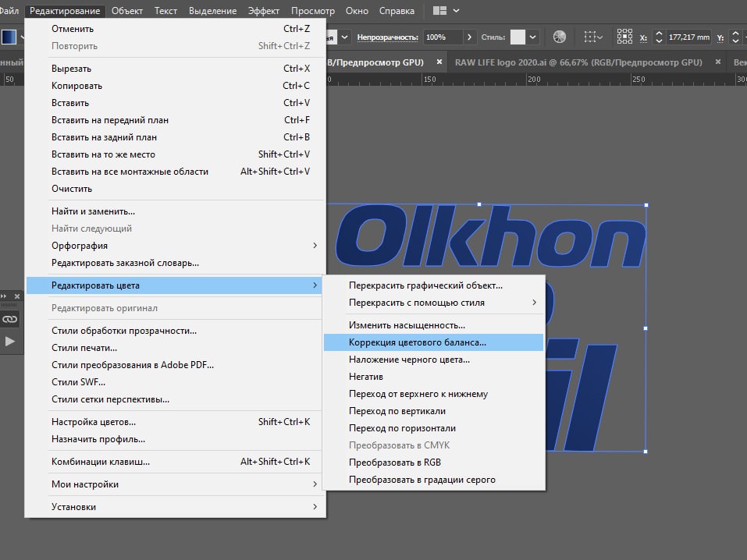747x560 pixels.
Task: Choose Преобразовать в RGB
Action: click(433, 463)
